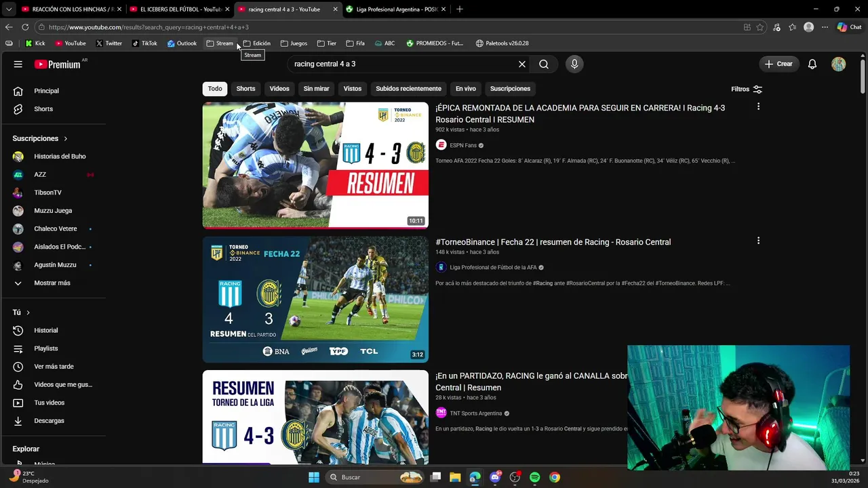Open the Fifa bookmark folder
Screen dimensions: 868x488
tap(355, 43)
